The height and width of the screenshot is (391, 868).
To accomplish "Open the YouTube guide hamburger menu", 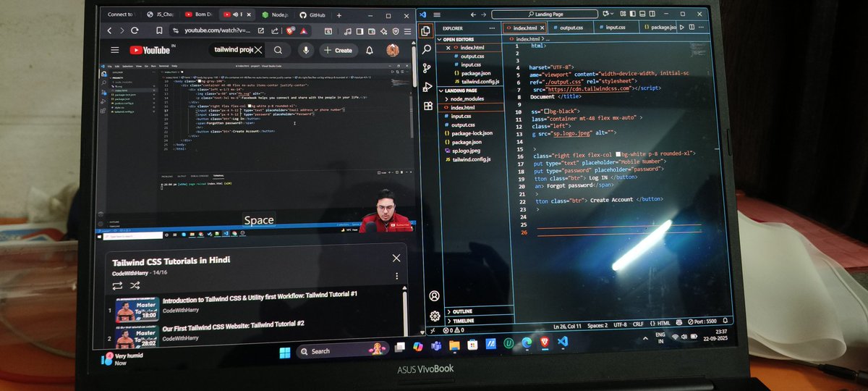I will click(x=114, y=50).
